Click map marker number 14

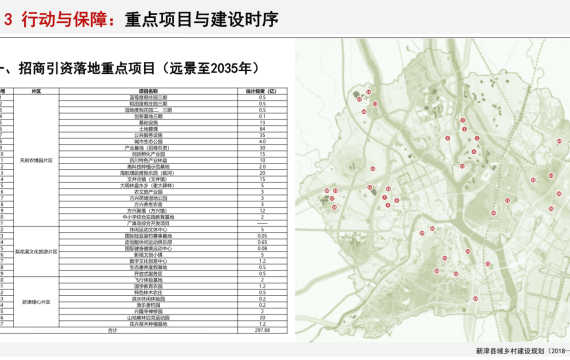(369, 92)
